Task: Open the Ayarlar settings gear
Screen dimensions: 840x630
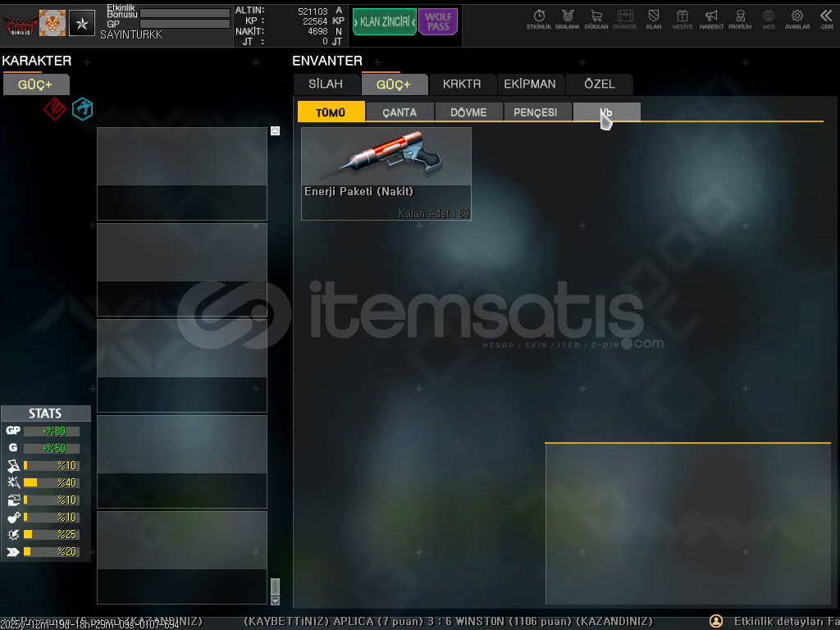Action: pos(797,20)
